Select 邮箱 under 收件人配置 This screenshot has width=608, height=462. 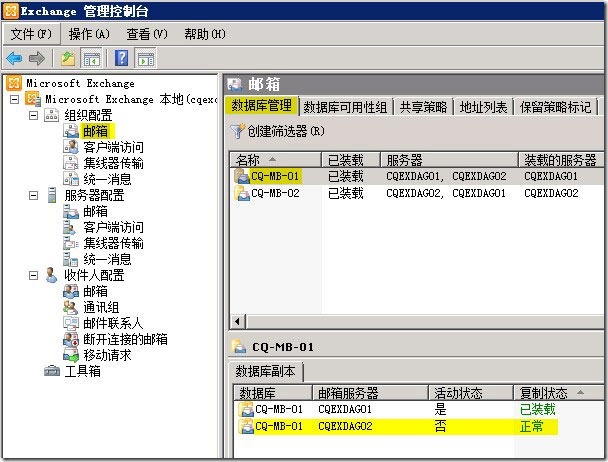(x=95, y=291)
